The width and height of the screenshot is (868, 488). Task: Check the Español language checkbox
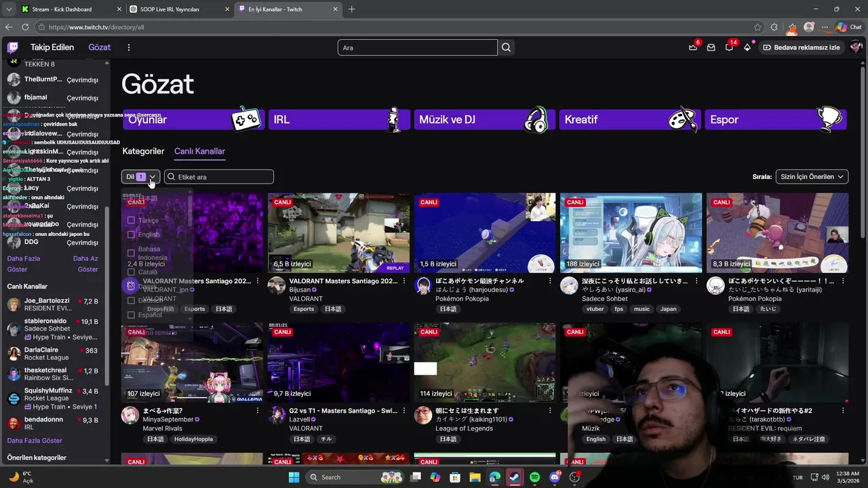pyautogui.click(x=131, y=314)
